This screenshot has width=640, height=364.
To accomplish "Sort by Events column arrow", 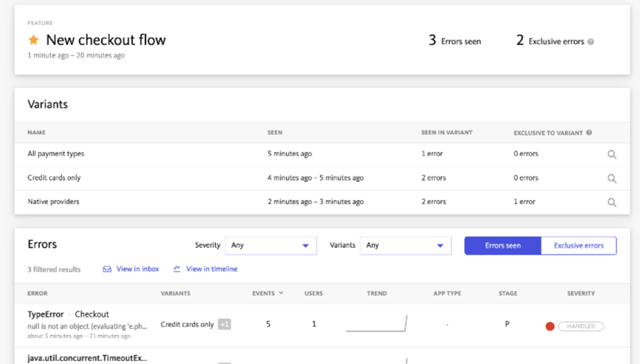I will (x=280, y=294).
